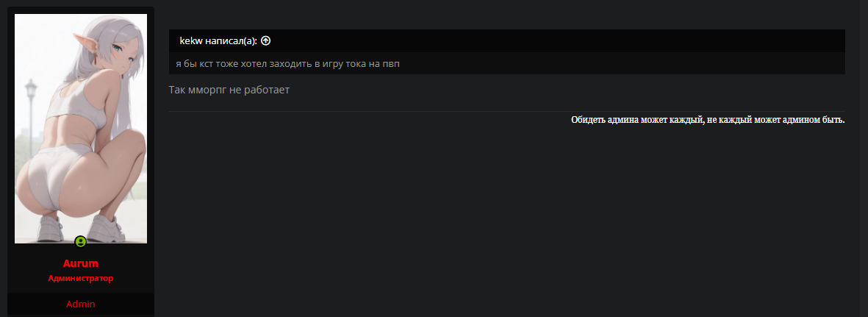The width and height of the screenshot is (868, 317).
Task: Click the "Администратор" user title
Action: (x=81, y=279)
